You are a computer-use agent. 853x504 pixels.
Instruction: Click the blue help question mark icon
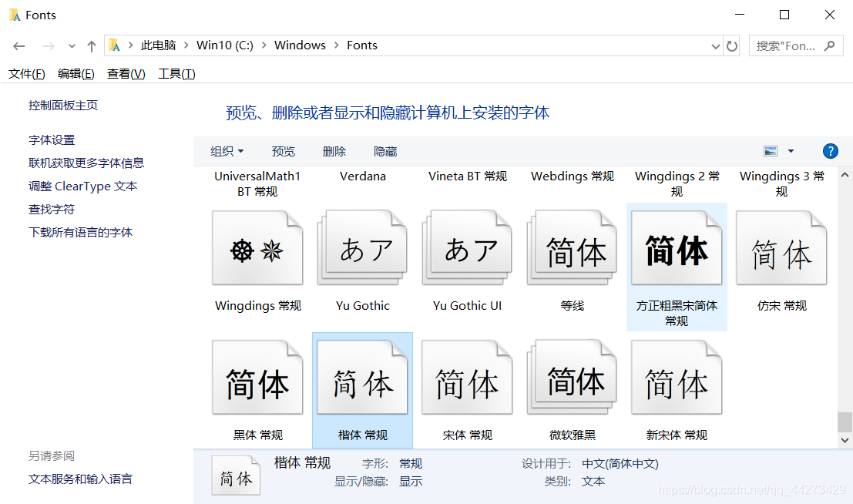pyautogui.click(x=830, y=151)
